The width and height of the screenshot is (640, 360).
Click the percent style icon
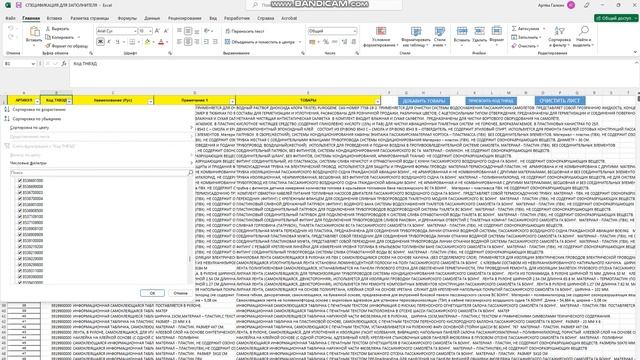click(x=326, y=42)
